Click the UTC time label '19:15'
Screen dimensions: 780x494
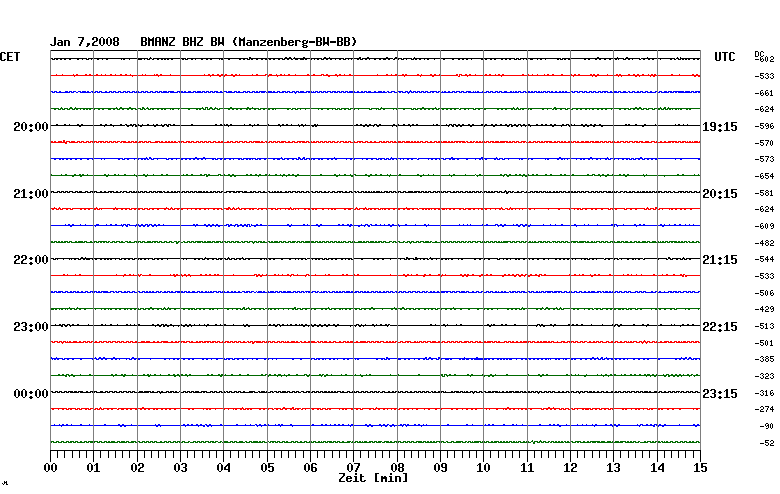point(720,127)
